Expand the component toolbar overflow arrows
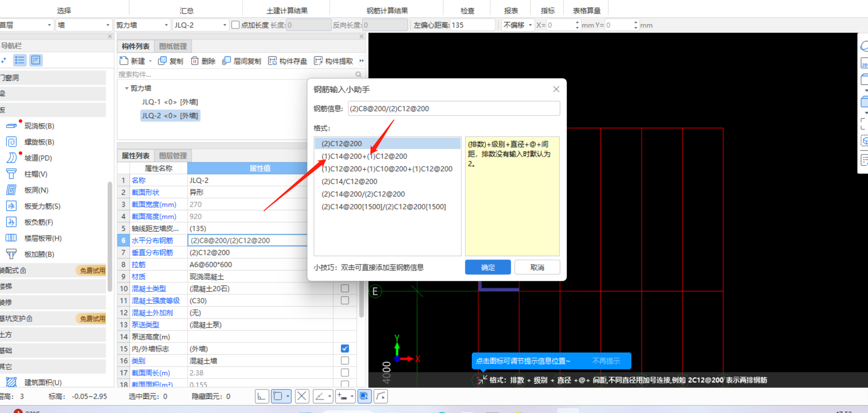This screenshot has height=413, width=868. pyautogui.click(x=361, y=61)
